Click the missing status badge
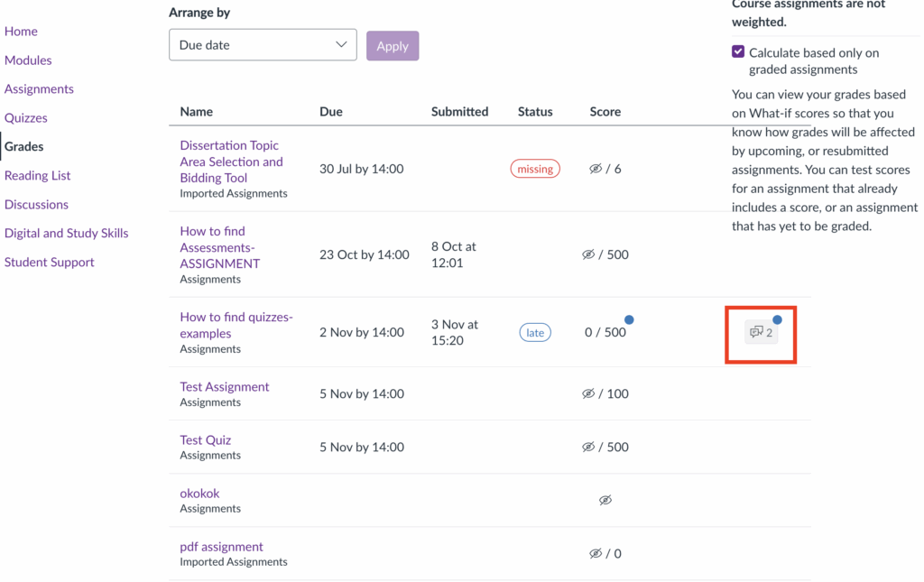Viewport: 924px width, 582px height. tap(535, 169)
